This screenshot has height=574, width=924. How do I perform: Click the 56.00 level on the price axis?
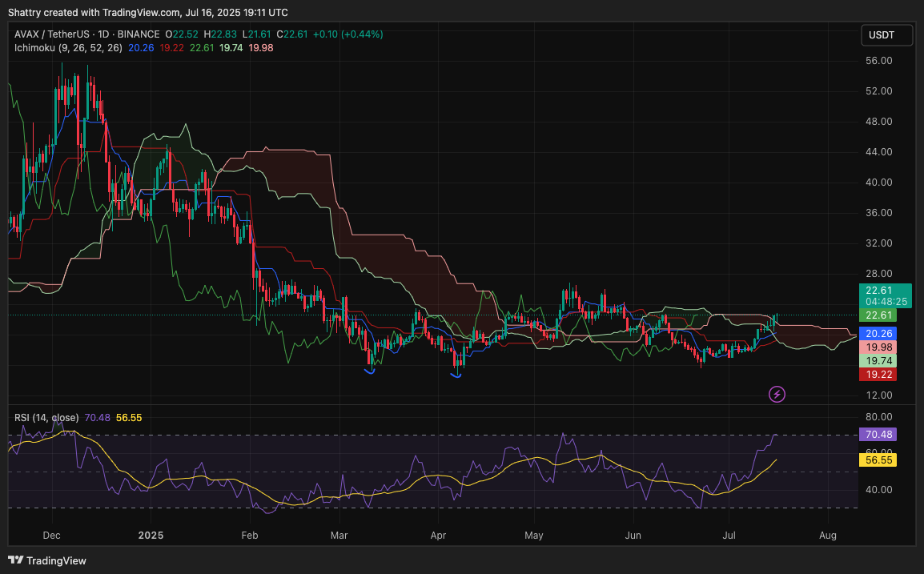tap(879, 61)
